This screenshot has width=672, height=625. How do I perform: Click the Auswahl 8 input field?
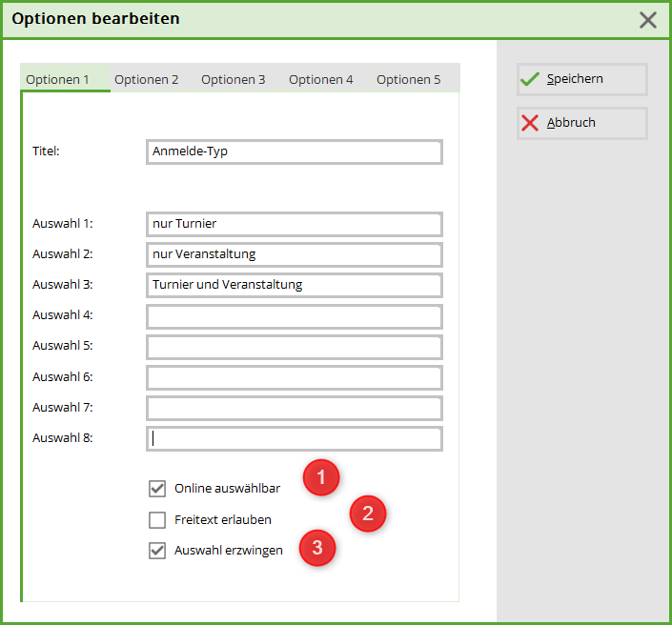pos(295,438)
